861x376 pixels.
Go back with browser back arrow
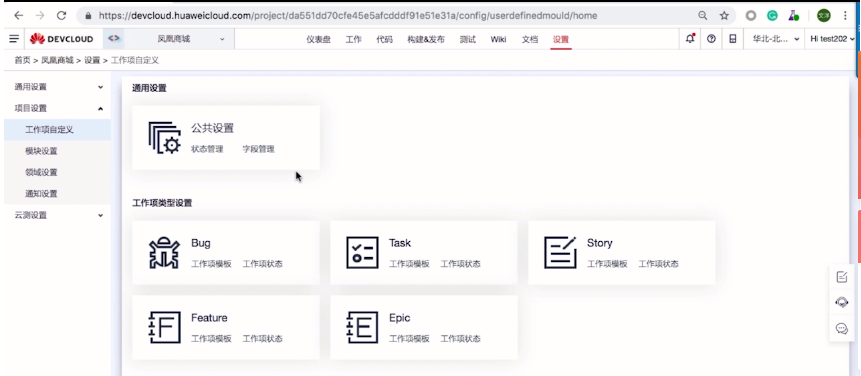point(19,15)
